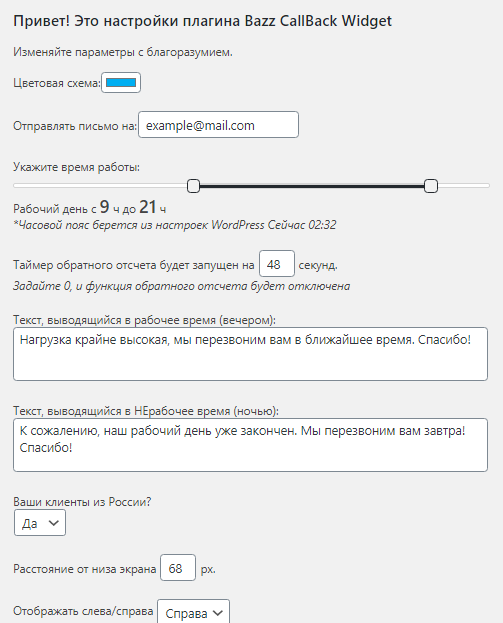503x623 pixels.
Task: Click the email field with example@mail.com
Action: (x=218, y=125)
